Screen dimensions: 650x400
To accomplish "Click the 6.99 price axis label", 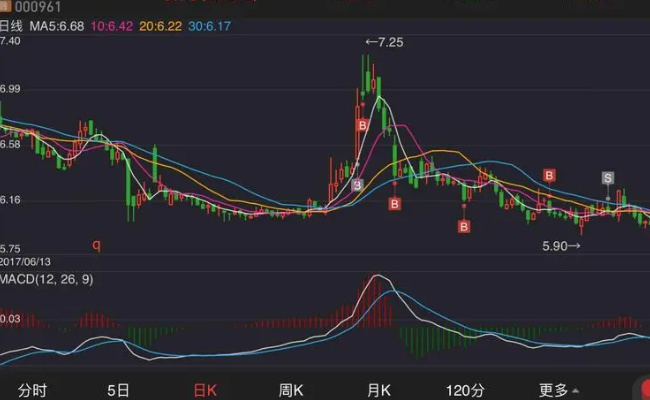I will [10, 89].
